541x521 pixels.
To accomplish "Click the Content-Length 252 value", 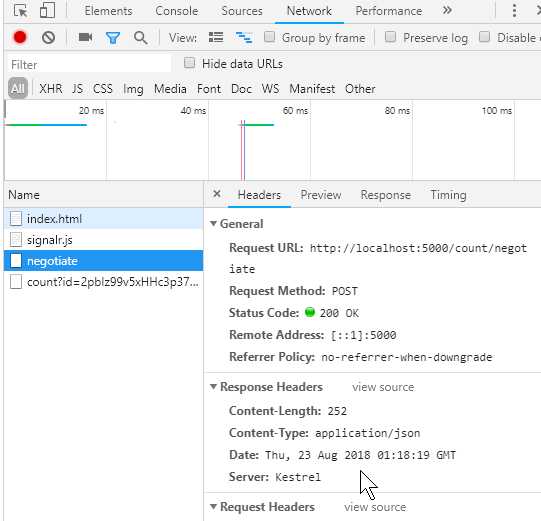I will click(337, 411).
